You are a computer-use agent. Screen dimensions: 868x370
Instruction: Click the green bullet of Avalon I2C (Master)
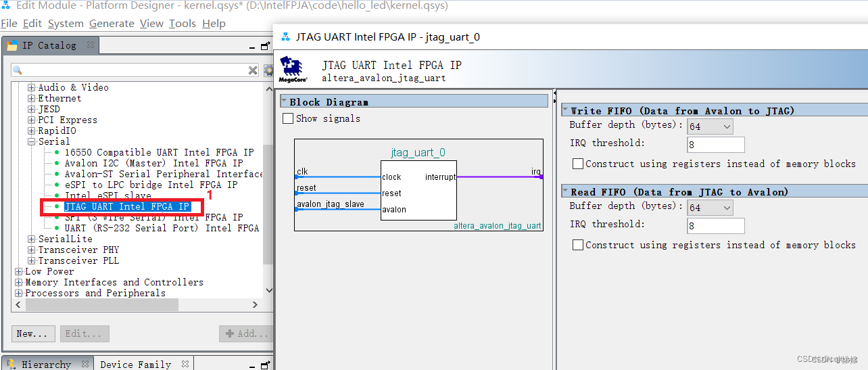[x=57, y=163]
